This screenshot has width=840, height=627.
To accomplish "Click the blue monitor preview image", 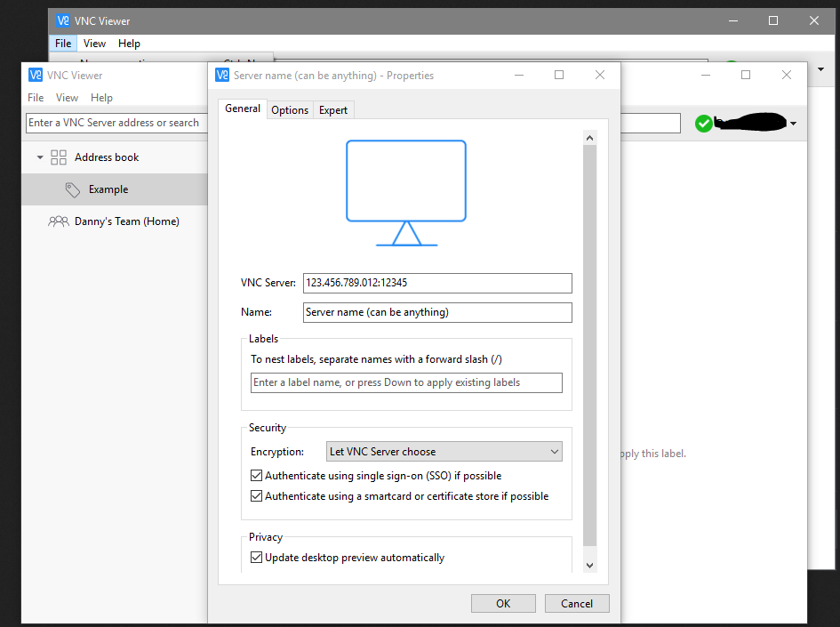I will coord(406,193).
